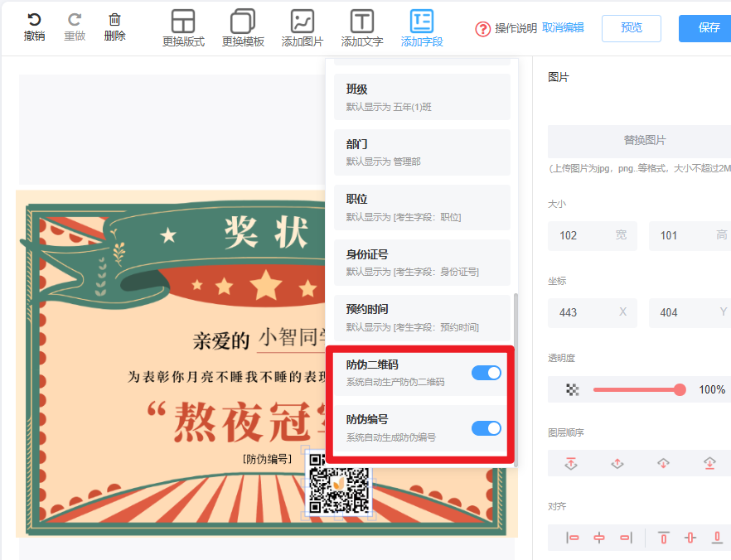
Task: Move layer down one level icon
Action: [663, 464]
